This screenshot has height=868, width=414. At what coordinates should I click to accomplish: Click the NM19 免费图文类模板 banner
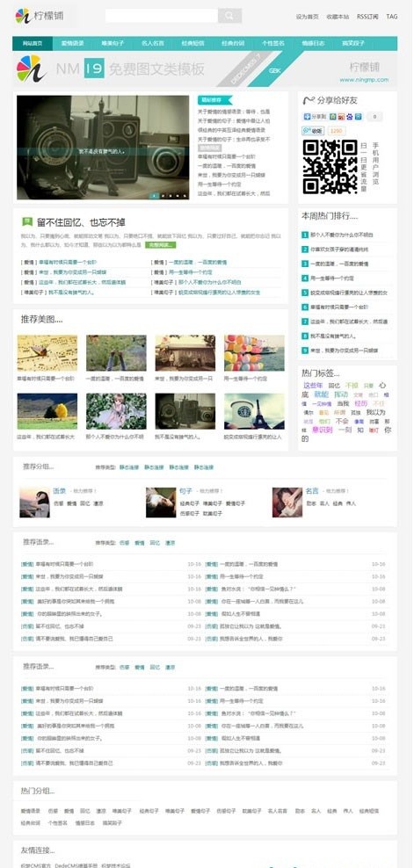point(205,69)
